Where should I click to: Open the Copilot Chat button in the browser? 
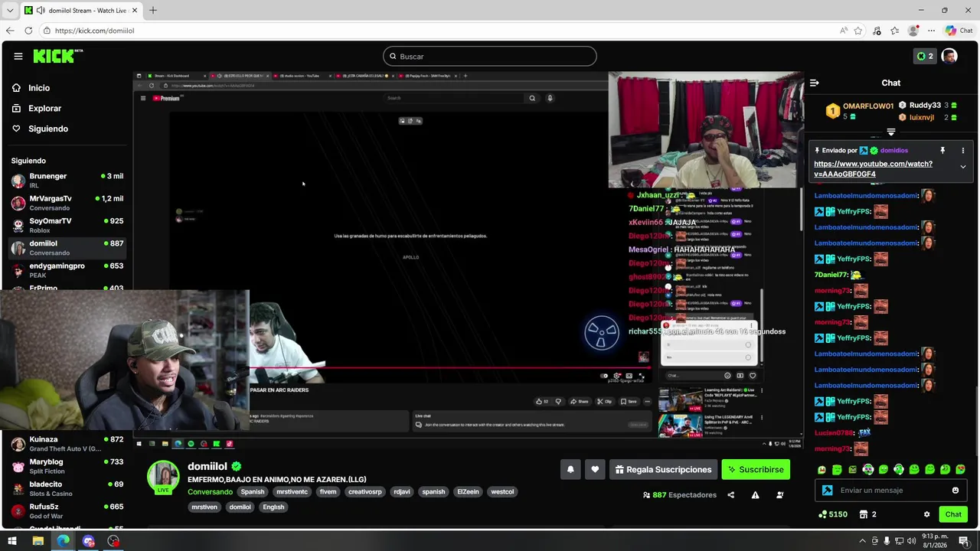coord(959,31)
